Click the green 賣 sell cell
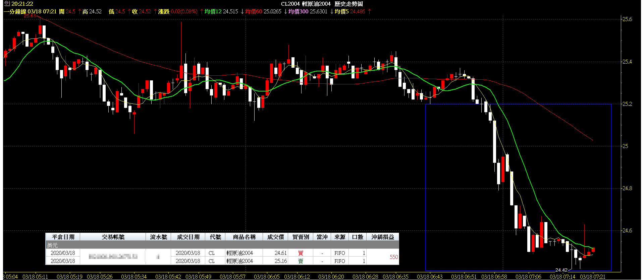The image size is (644, 280). (x=301, y=261)
